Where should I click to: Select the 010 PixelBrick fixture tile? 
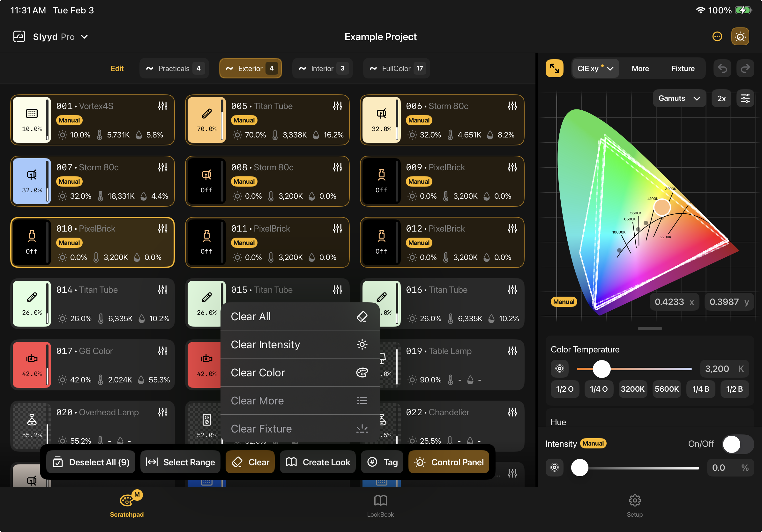[x=93, y=242]
